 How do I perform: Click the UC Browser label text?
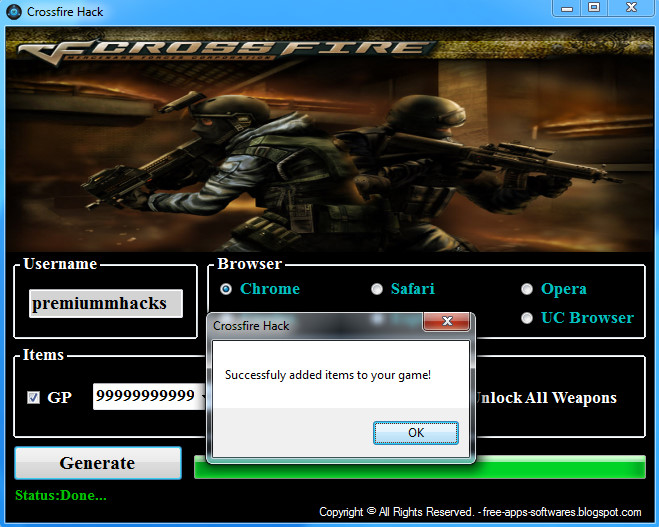587,318
